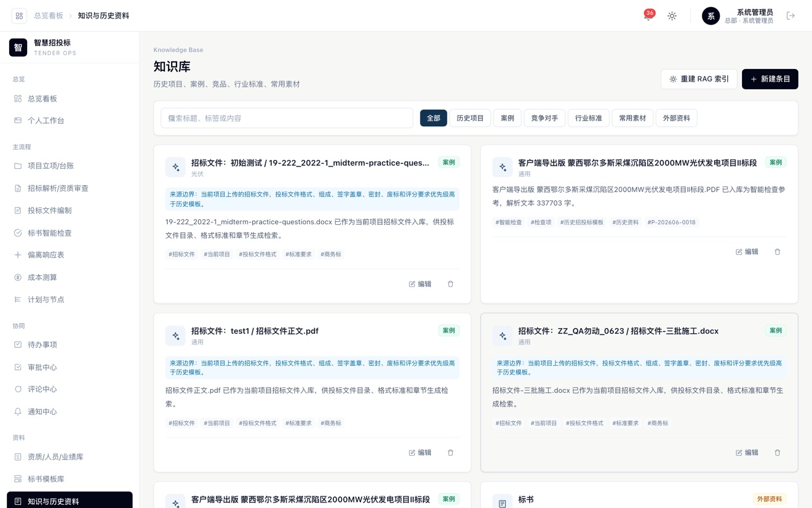Open the user avatar 系
The image size is (812, 508).
(x=710, y=16)
